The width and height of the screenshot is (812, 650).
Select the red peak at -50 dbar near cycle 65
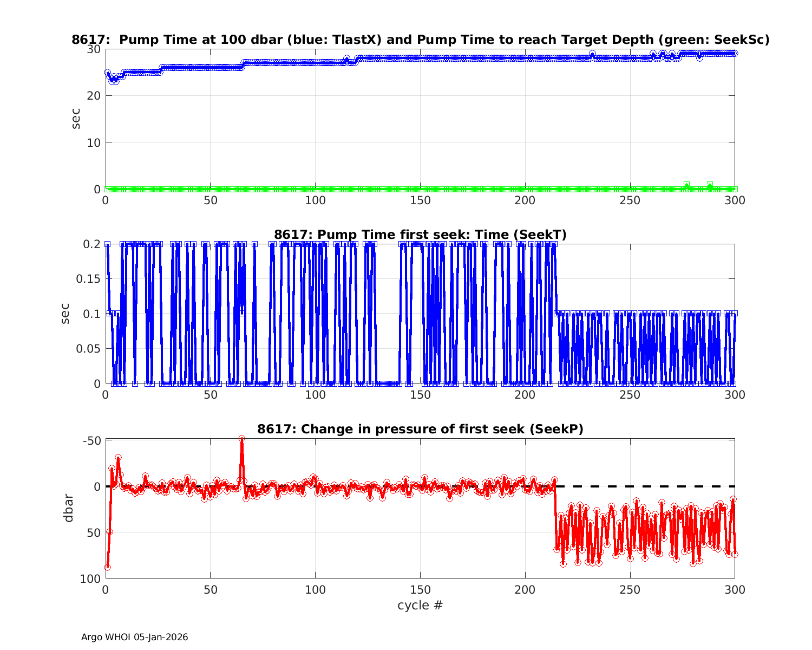(x=242, y=439)
